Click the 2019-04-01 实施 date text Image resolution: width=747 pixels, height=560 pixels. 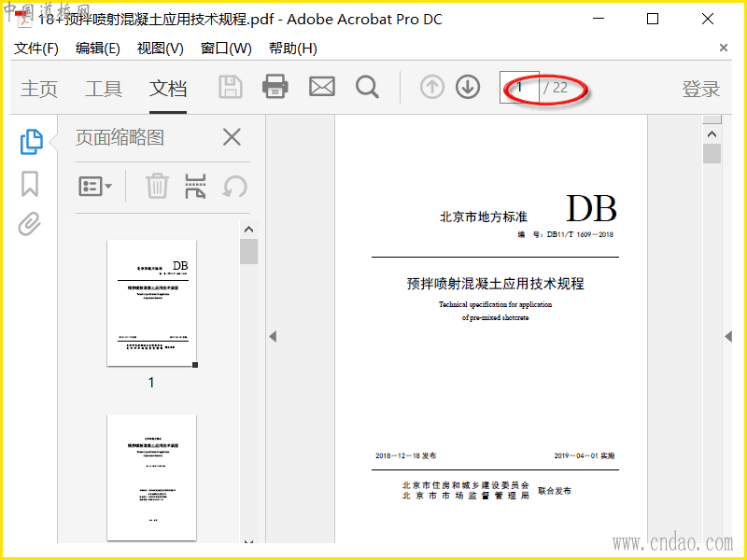pos(585,455)
